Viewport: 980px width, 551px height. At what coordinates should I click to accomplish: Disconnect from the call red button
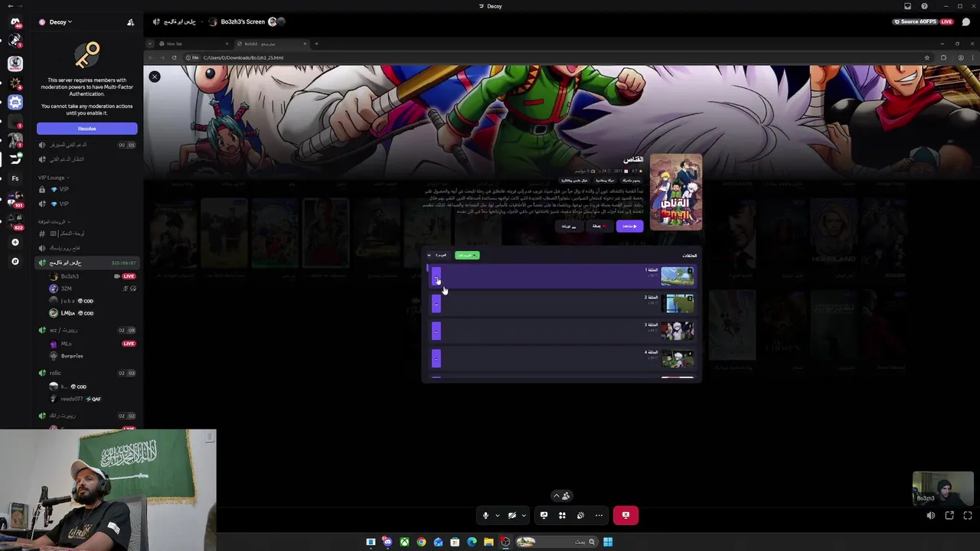pos(626,515)
